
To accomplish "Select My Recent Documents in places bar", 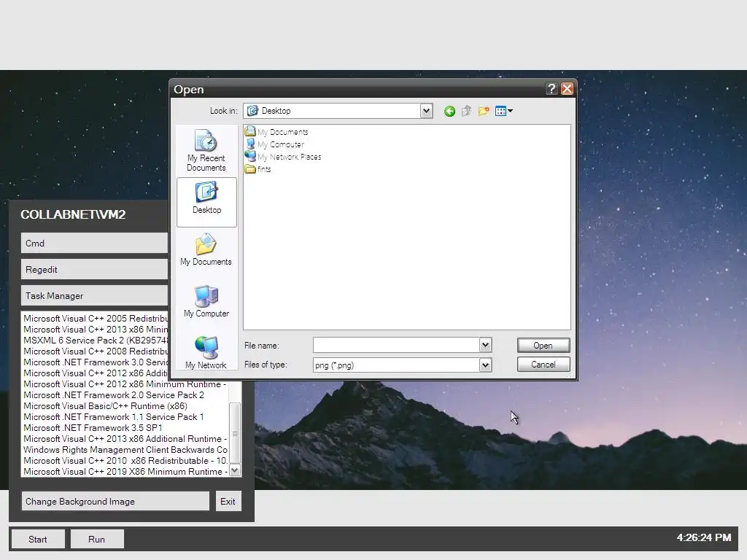I will pos(206,150).
